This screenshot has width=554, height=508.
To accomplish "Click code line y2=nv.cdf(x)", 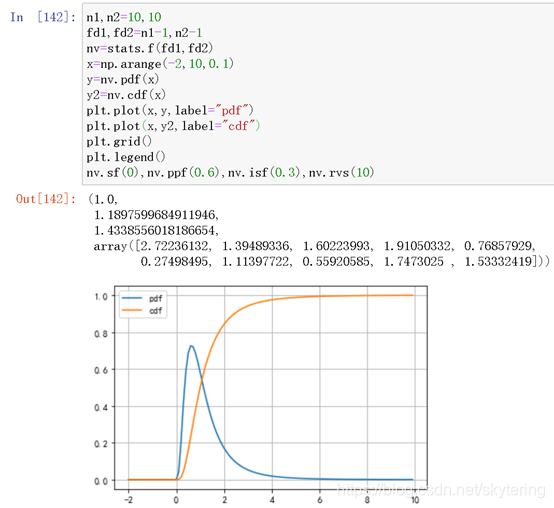I will coord(126,95).
